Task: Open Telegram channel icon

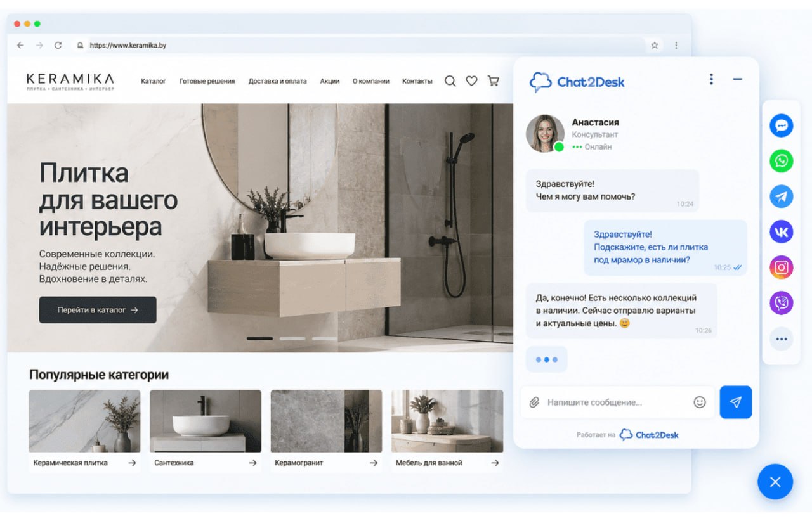Action: (781, 196)
